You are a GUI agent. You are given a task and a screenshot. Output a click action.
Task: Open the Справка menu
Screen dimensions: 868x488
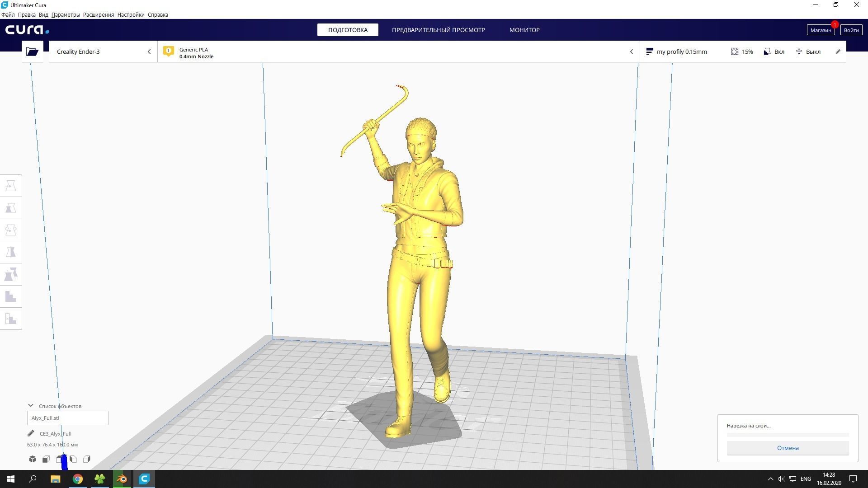click(158, 14)
